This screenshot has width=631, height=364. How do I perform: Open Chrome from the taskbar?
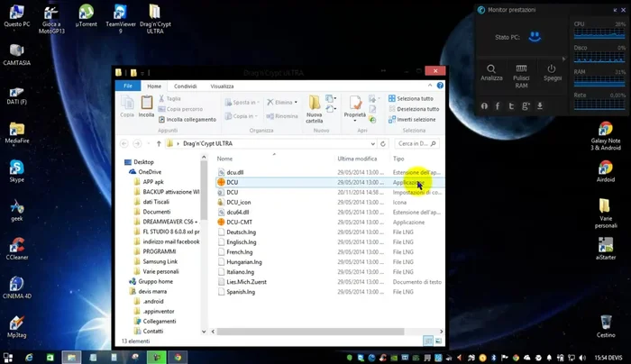178,357
